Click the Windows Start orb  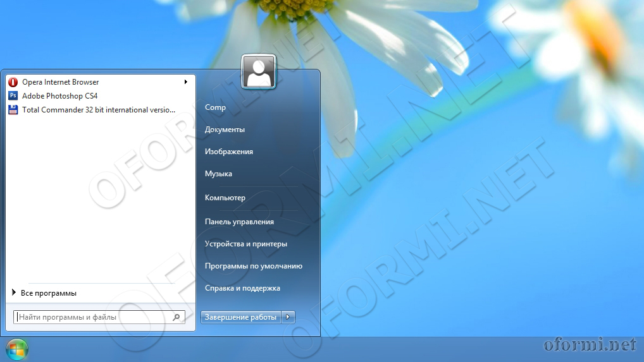point(17,350)
